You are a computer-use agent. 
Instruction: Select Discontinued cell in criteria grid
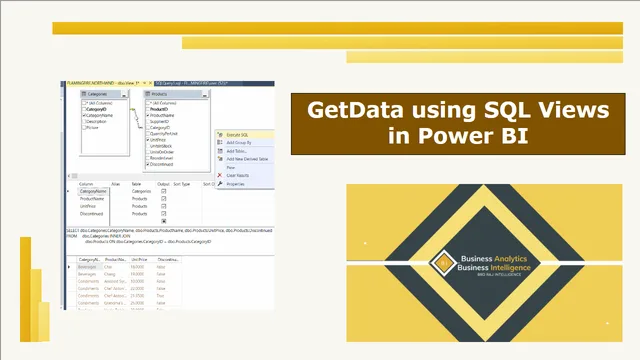[x=93, y=214]
